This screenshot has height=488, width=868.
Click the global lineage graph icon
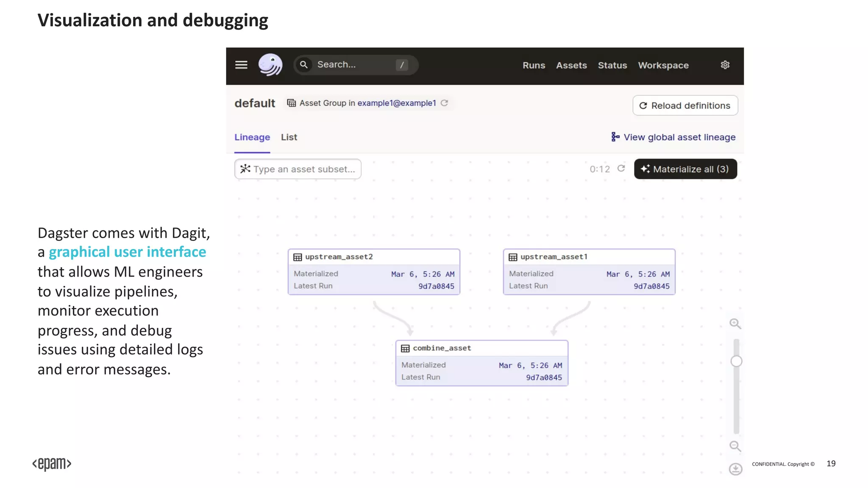(x=615, y=137)
